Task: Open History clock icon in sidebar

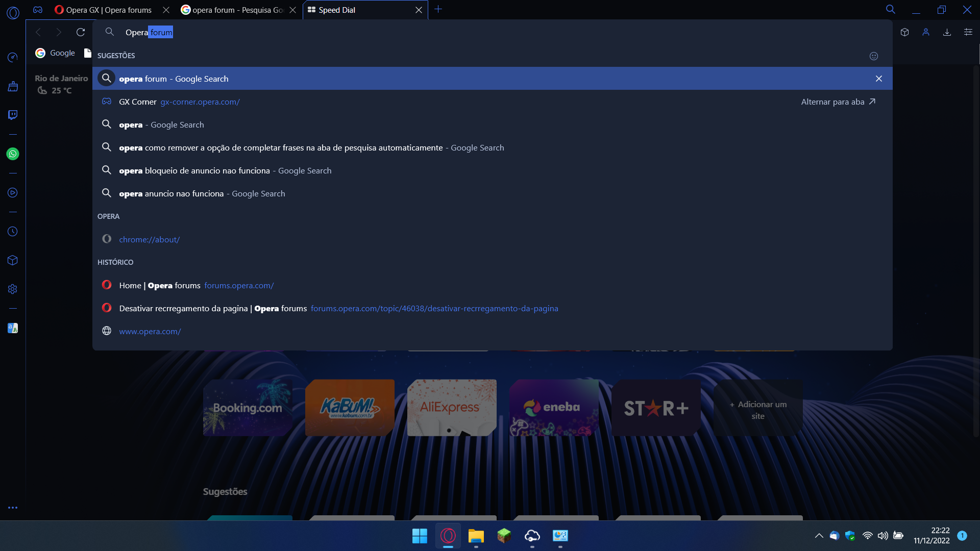Action: pos(13,232)
